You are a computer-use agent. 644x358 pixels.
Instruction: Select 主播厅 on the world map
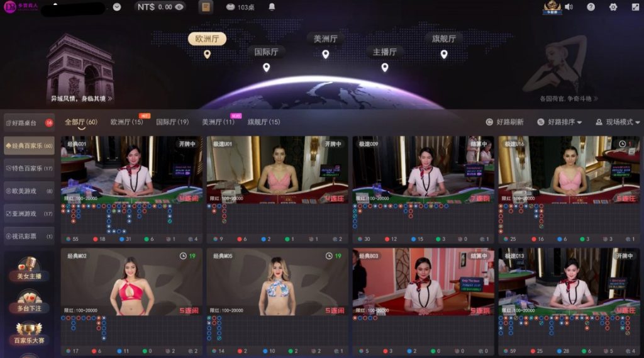coord(385,52)
